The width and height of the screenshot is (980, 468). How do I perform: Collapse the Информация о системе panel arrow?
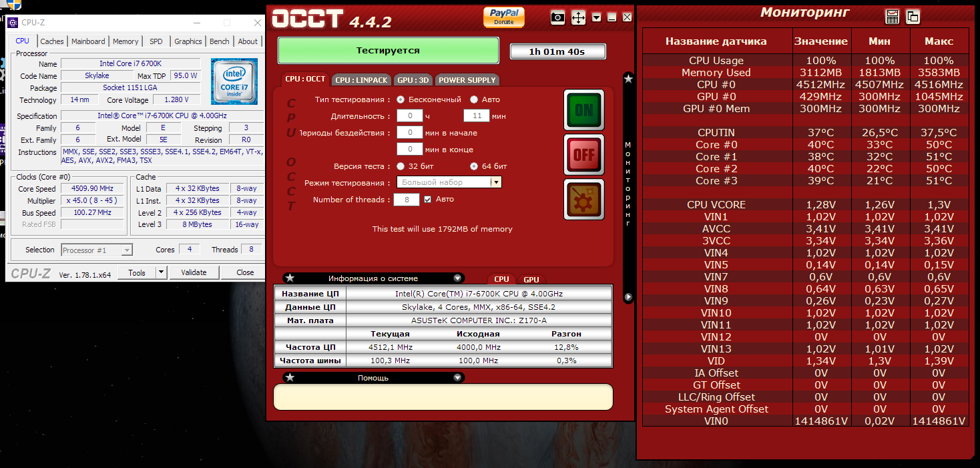tap(457, 278)
